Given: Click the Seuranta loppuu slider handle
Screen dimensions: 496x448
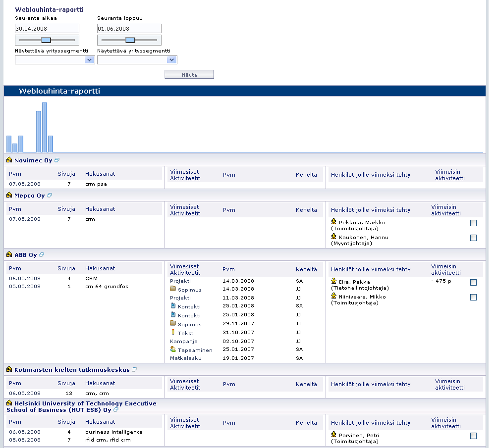Looking at the screenshot, I should click(x=130, y=40).
